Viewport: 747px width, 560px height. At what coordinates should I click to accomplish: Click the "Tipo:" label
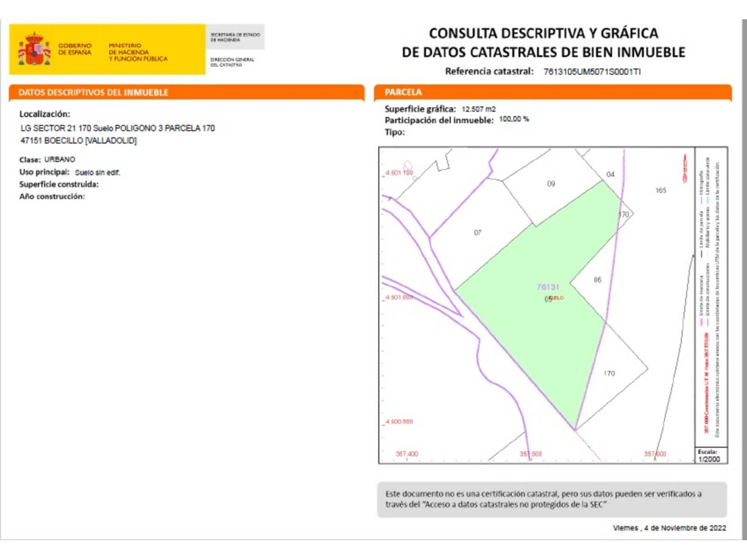tap(395, 132)
